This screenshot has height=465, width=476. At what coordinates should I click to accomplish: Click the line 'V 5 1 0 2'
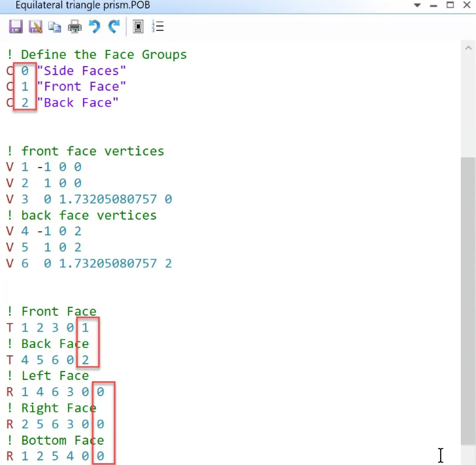point(44,247)
